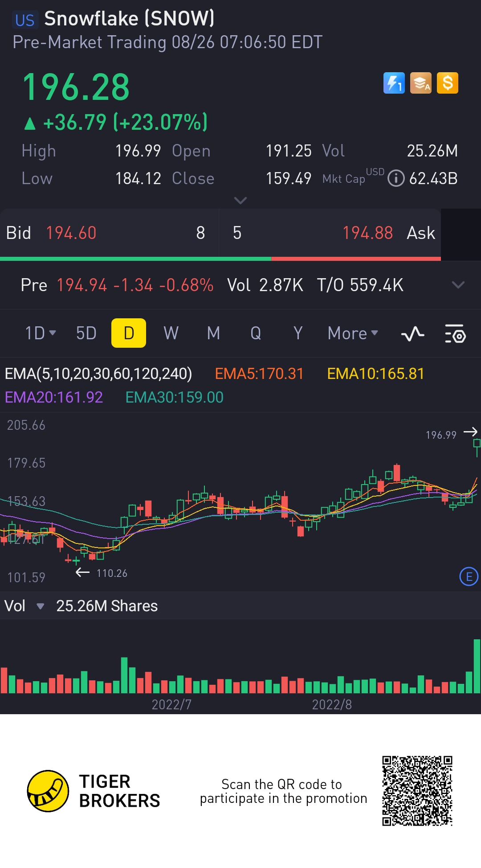
Task: Tap the High value 196.99
Action: click(x=138, y=151)
